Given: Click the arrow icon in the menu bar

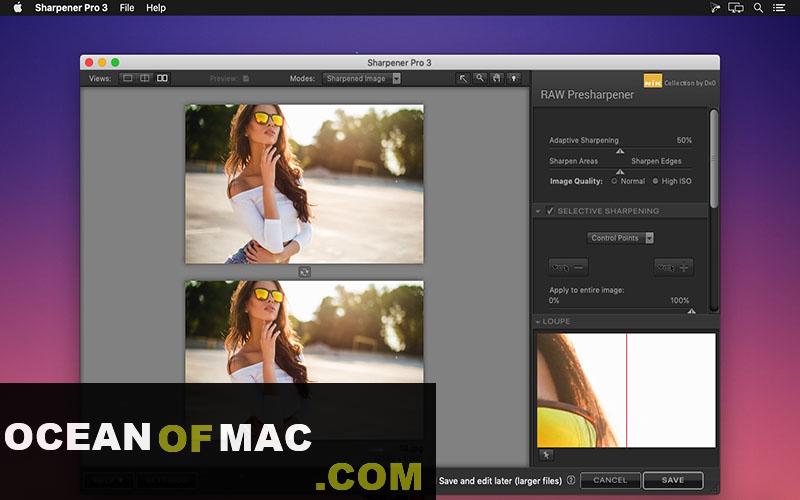Looking at the screenshot, I should (715, 8).
